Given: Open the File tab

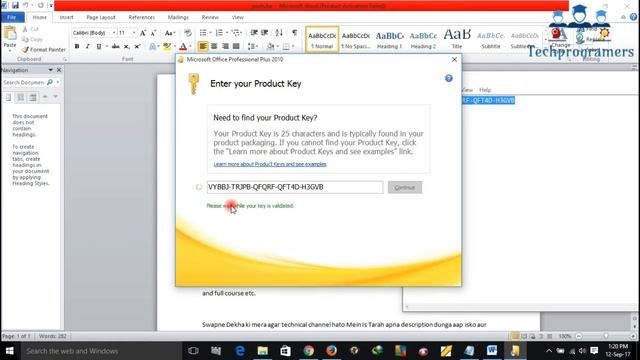Looking at the screenshot, I should click(12, 17).
